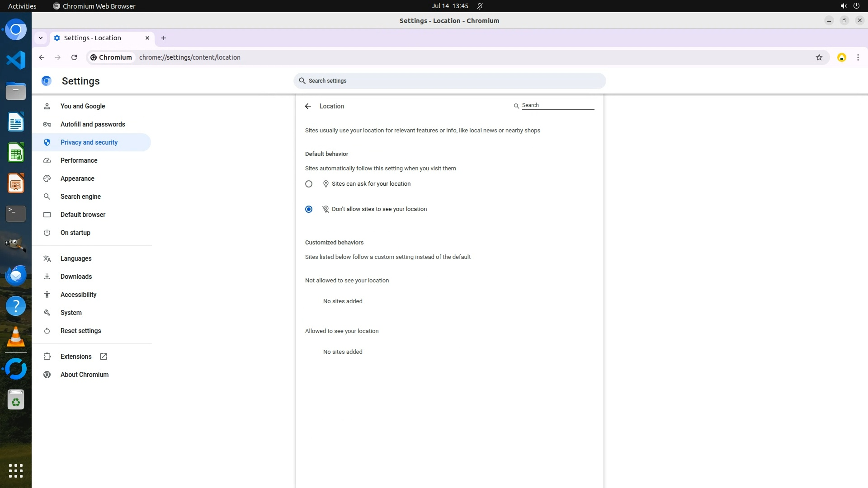Click the Search settings field

coord(449,81)
